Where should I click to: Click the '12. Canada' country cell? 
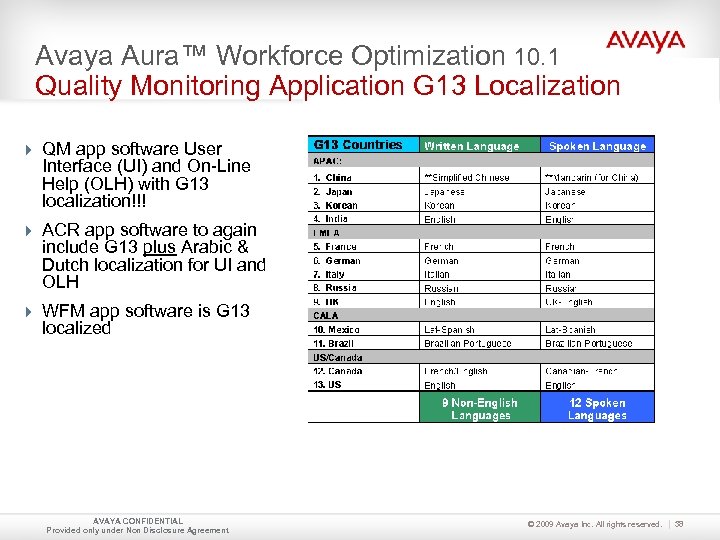[x=363, y=371]
